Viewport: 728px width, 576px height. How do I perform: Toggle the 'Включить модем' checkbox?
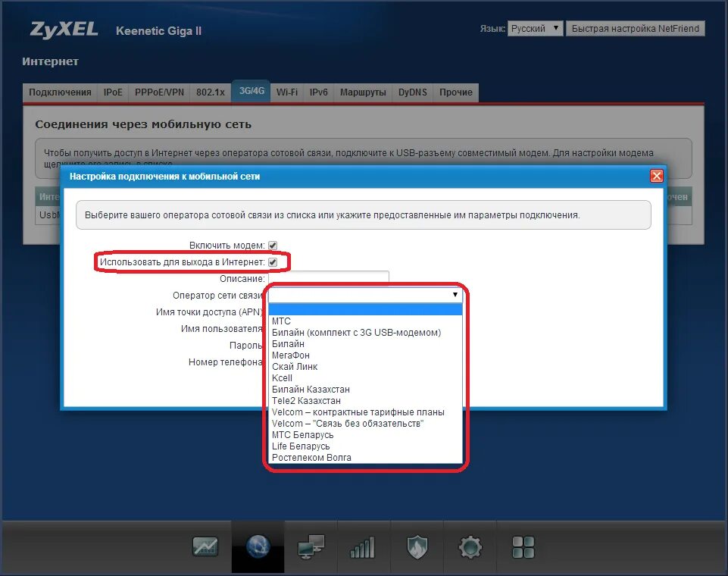273,246
